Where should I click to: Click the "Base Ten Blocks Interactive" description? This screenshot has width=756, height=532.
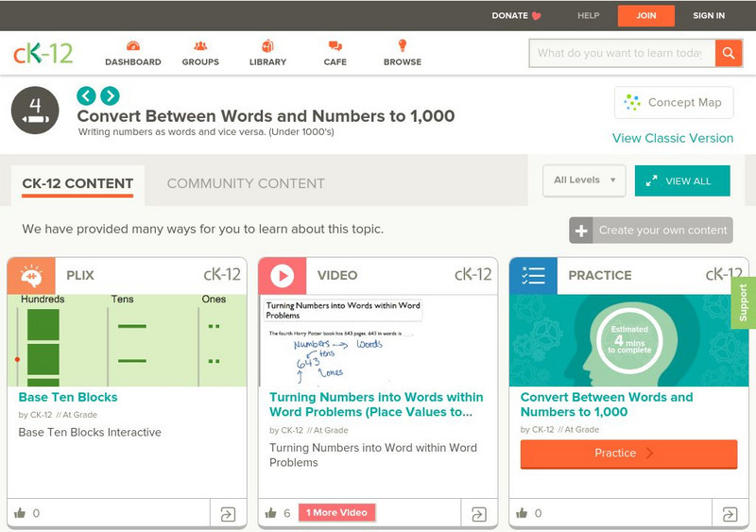(x=90, y=432)
